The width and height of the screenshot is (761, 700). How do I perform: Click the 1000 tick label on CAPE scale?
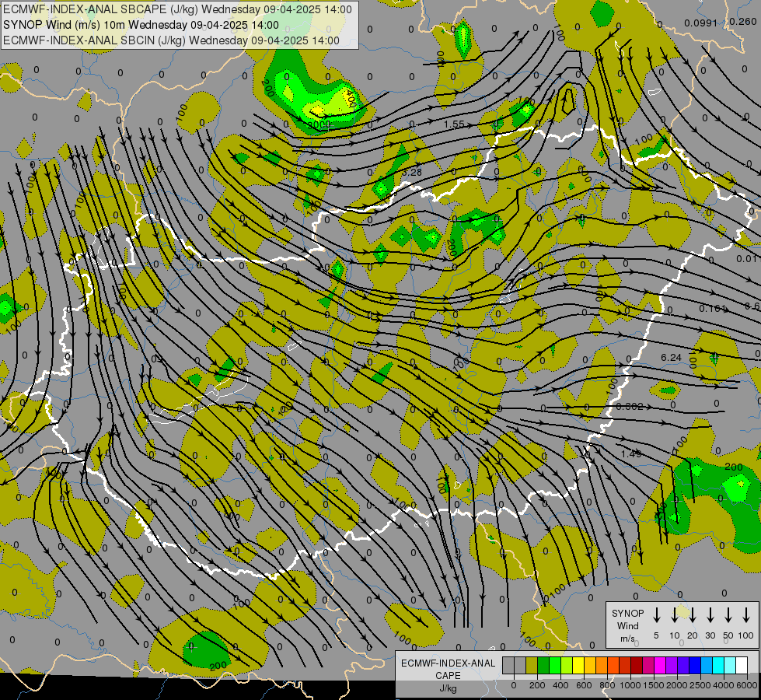point(630,685)
